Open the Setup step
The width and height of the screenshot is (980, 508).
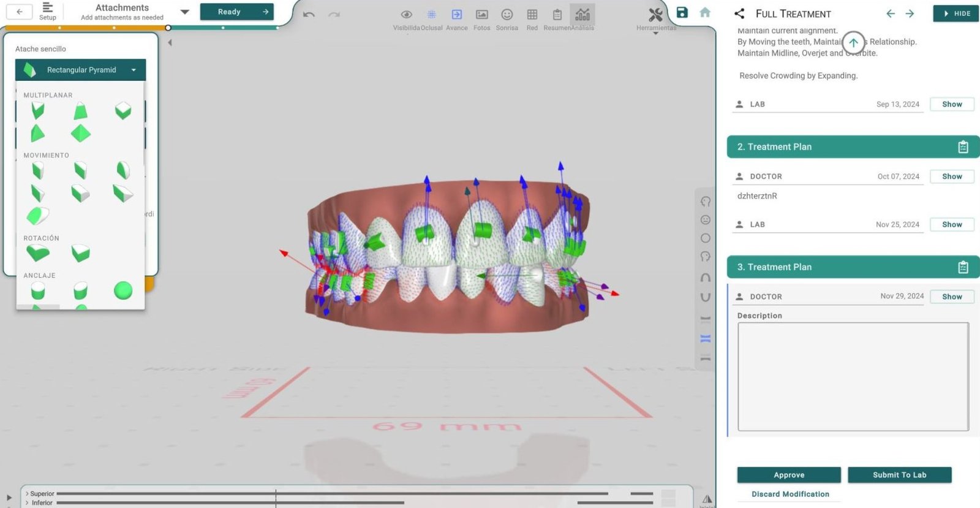click(x=48, y=11)
